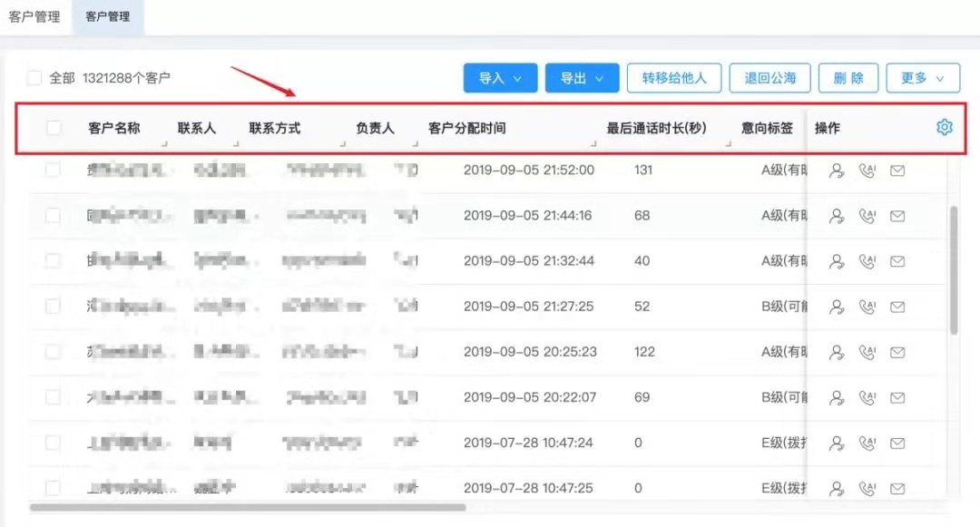Click assign-person icon in the 20:22:07 row
This screenshot has height=527, width=980.
coord(837,398)
